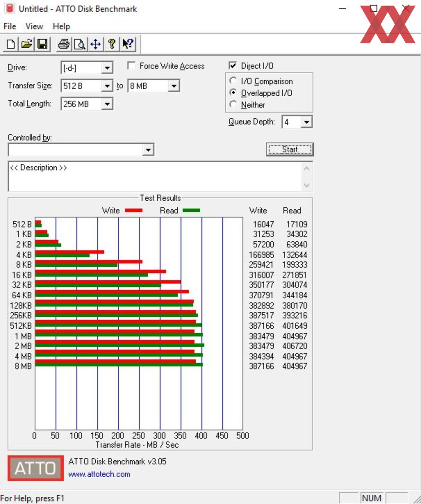This screenshot has width=421, height=504.
Task: Click the 128KB row label in chart
Action: tap(21, 305)
